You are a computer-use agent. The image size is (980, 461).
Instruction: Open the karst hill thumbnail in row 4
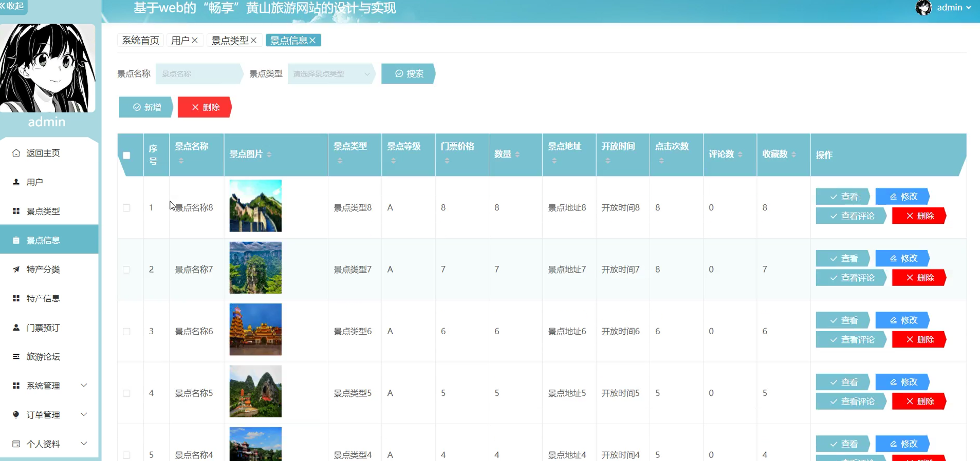pyautogui.click(x=255, y=391)
